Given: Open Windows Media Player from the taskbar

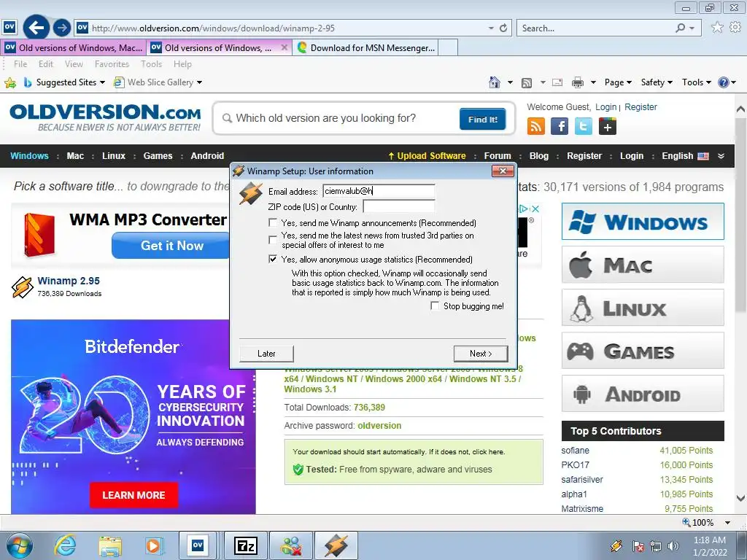Looking at the screenshot, I should pos(154,545).
